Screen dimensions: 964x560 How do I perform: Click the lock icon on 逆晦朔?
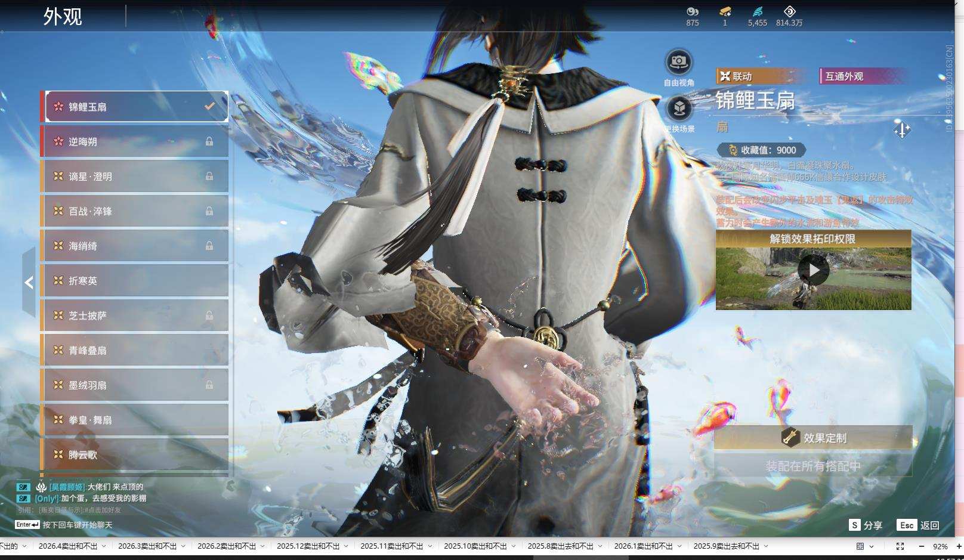pos(209,141)
